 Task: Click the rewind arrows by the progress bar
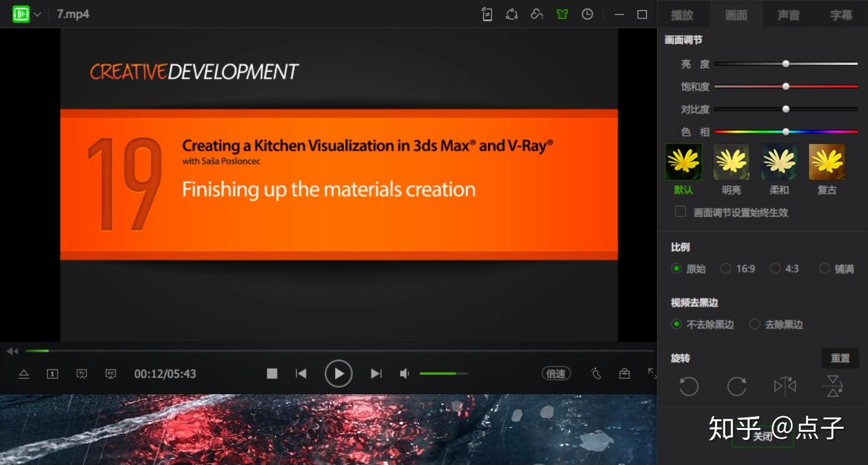[x=13, y=351]
